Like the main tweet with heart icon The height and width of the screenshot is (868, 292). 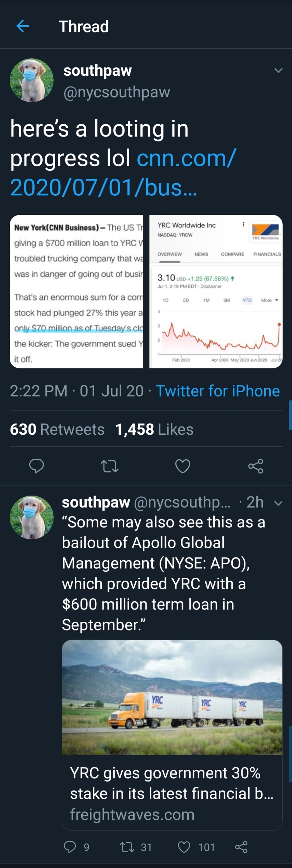click(183, 466)
